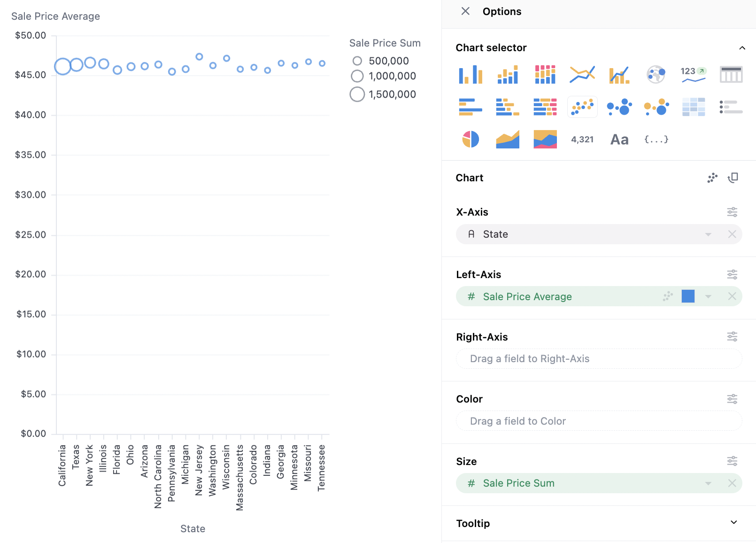Pick the stacked area chart icon
This screenshot has height=543, width=756.
545,140
